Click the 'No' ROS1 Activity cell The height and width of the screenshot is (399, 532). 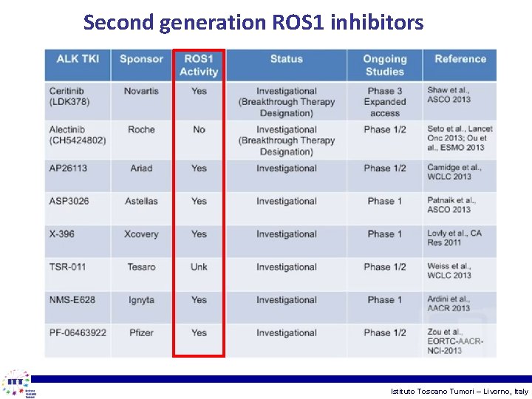tap(199, 140)
